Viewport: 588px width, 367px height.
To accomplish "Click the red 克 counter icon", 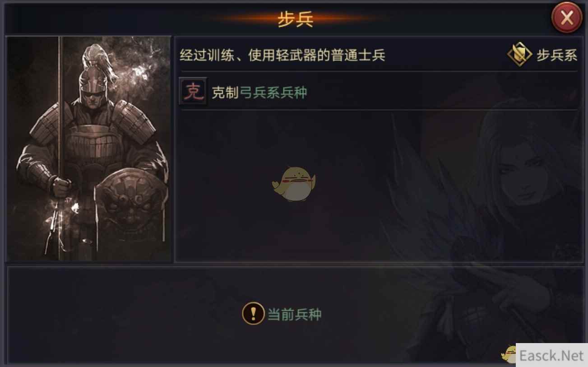I will click(x=194, y=92).
